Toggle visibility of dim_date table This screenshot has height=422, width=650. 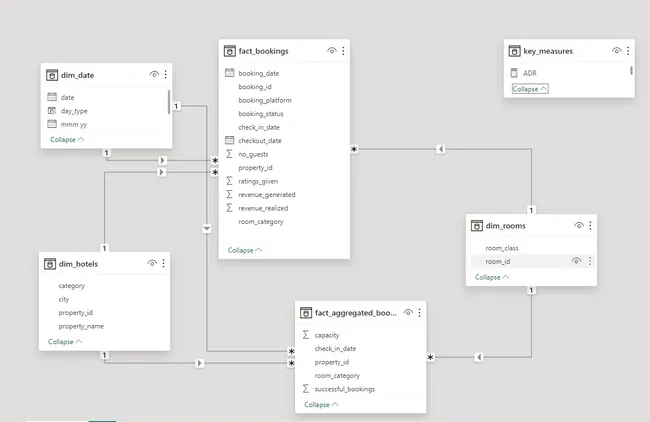pos(154,75)
